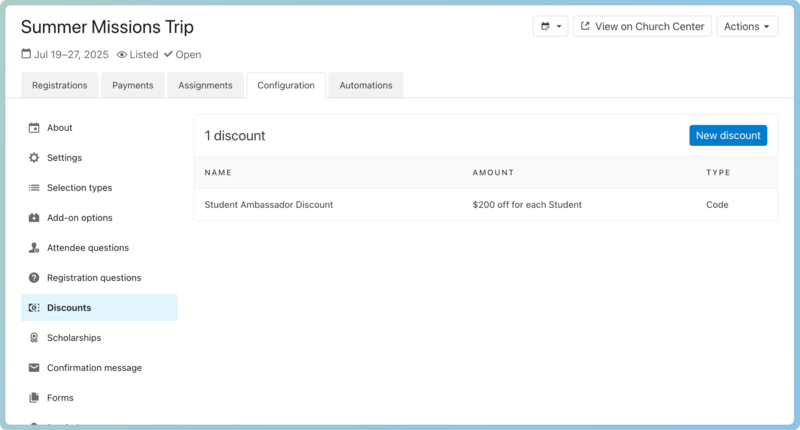Select the Configuration tab
The width and height of the screenshot is (800, 430).
click(286, 85)
